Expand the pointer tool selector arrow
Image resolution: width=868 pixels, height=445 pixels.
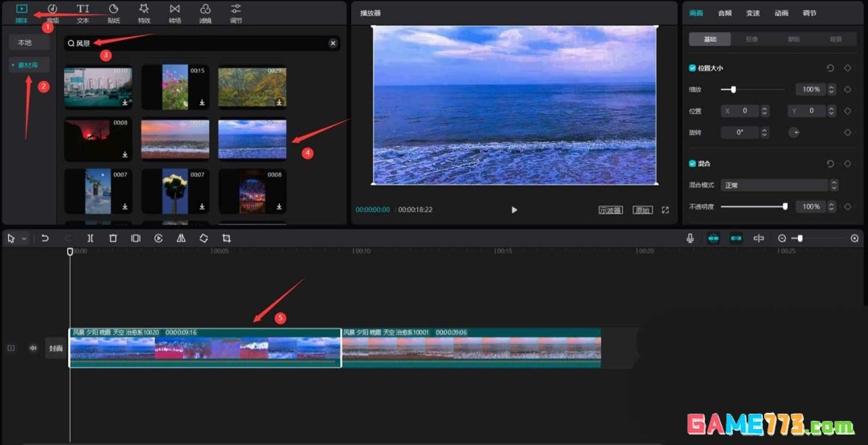pyautogui.click(x=24, y=239)
